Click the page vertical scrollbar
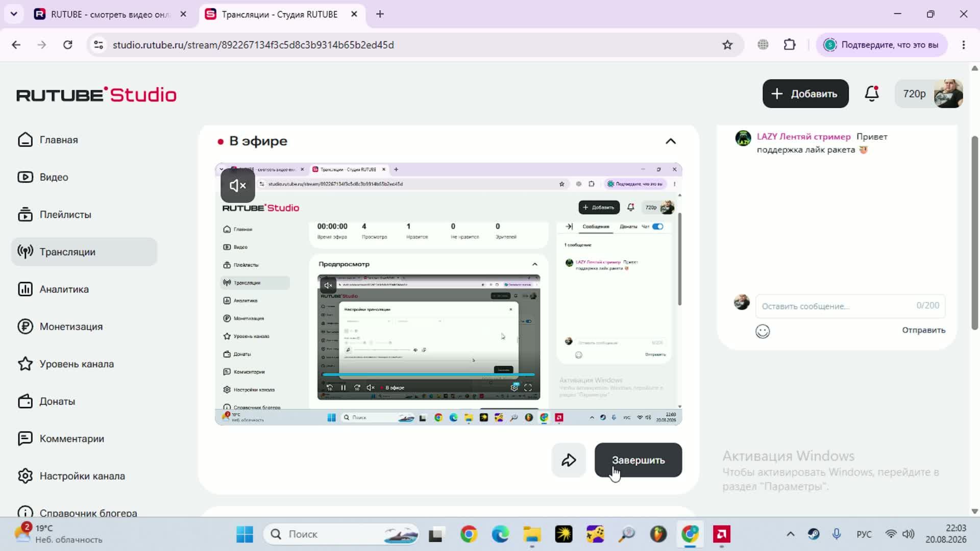Image resolution: width=980 pixels, height=551 pixels. (x=974, y=233)
